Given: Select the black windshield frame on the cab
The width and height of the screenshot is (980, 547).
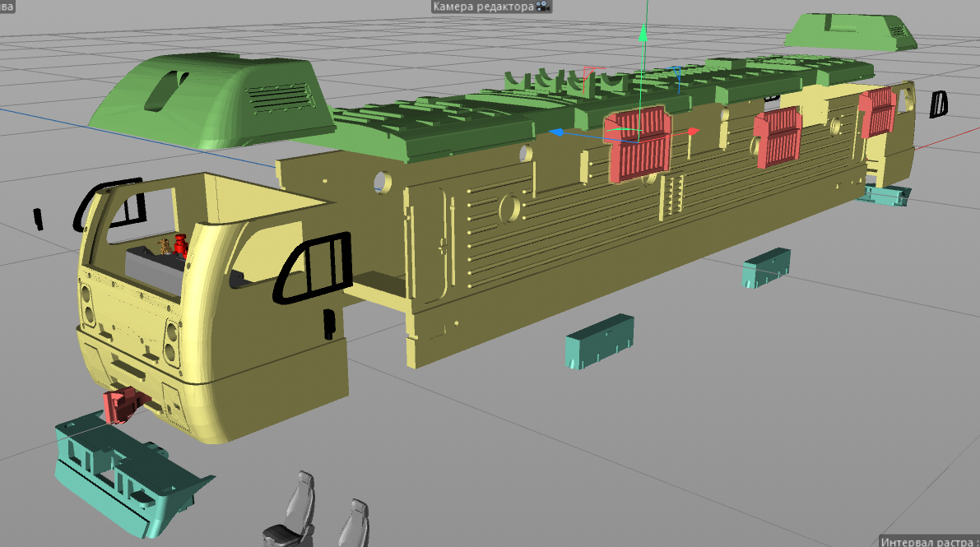Looking at the screenshot, I should [x=109, y=204].
